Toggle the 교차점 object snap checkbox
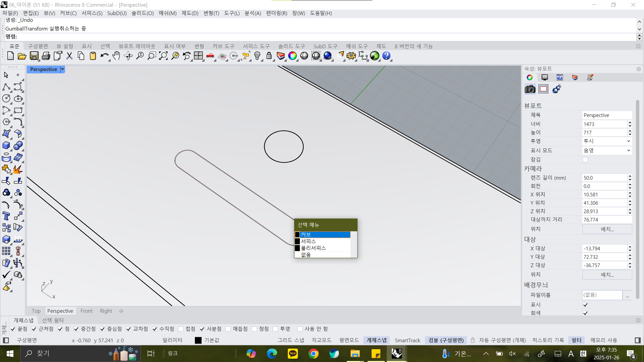The width and height of the screenshot is (644, 362). [128, 329]
